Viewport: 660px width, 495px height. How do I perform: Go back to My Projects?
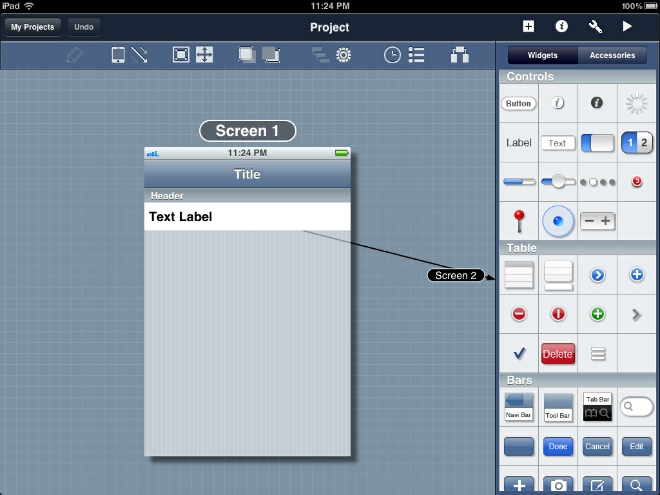[34, 27]
